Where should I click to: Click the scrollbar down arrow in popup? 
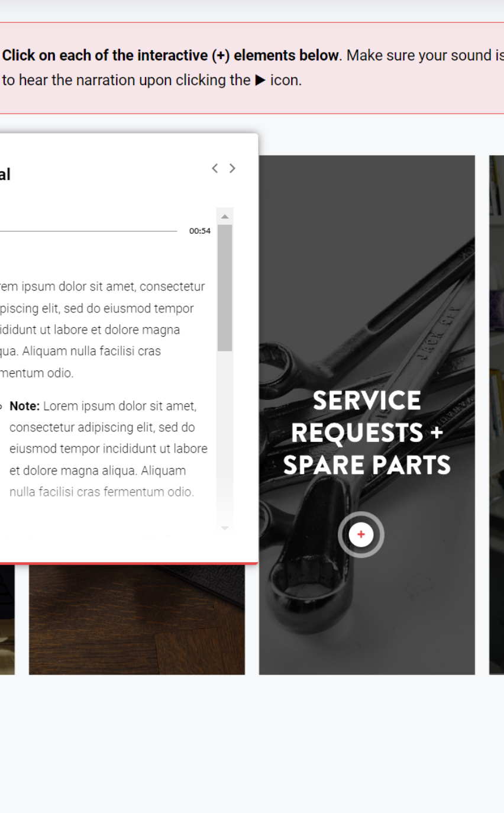[225, 528]
